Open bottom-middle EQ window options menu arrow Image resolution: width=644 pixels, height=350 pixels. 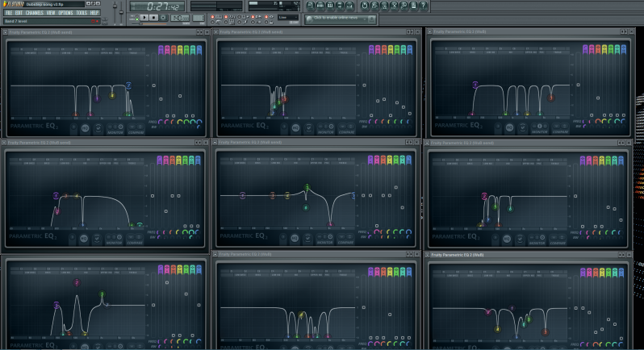click(215, 254)
